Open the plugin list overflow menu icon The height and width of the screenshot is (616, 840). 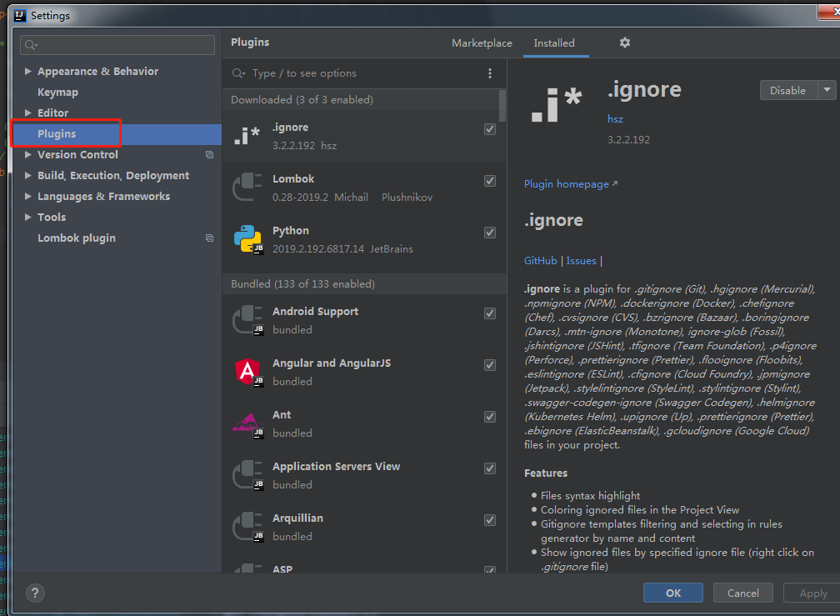(490, 73)
